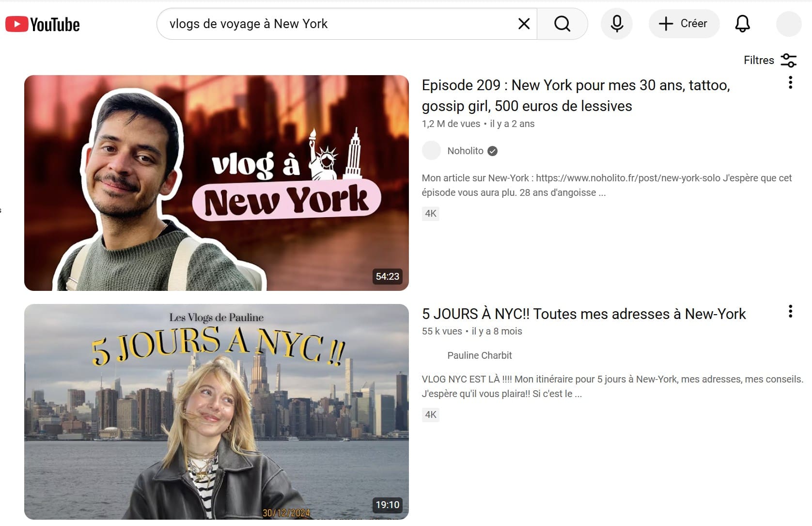The image size is (812, 526).
Task: Open the notifications bell
Action: [x=742, y=24]
